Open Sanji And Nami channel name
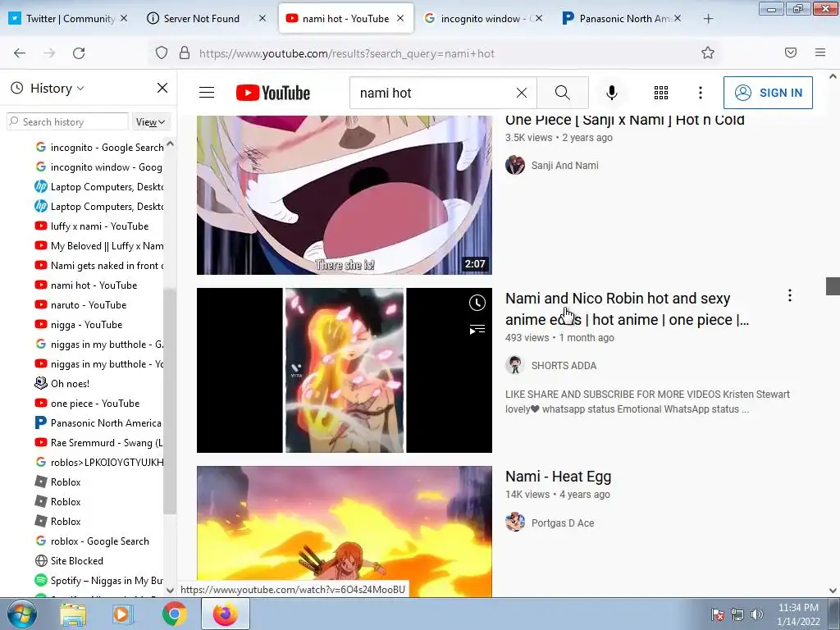Image resolution: width=840 pixels, height=630 pixels. point(564,166)
